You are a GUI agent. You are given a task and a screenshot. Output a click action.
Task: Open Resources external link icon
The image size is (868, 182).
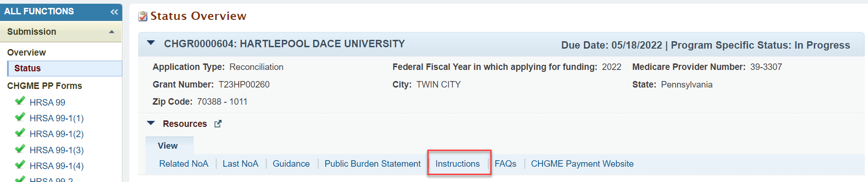click(x=218, y=124)
